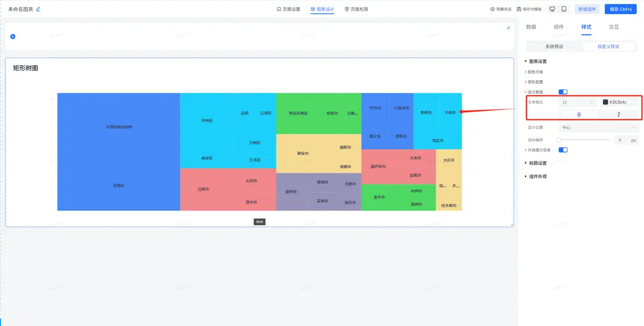
Task: Toggle bold B text format
Action: pos(579,115)
